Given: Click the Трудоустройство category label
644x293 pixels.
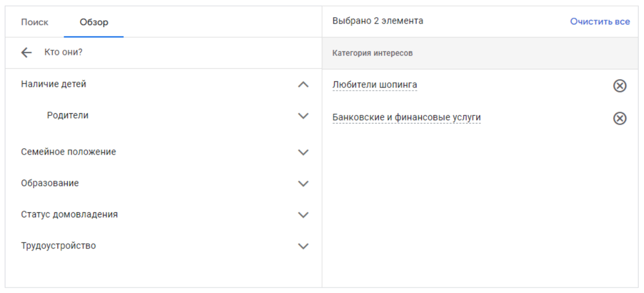Looking at the screenshot, I should (58, 245).
